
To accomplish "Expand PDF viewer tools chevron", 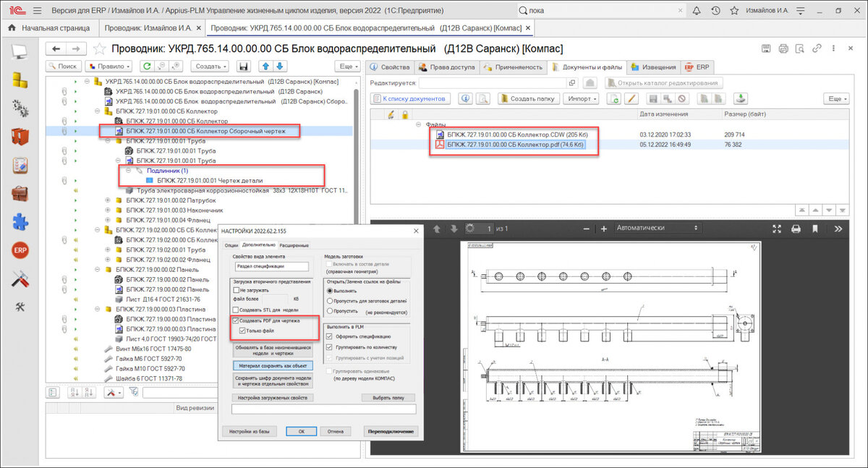I will [838, 229].
